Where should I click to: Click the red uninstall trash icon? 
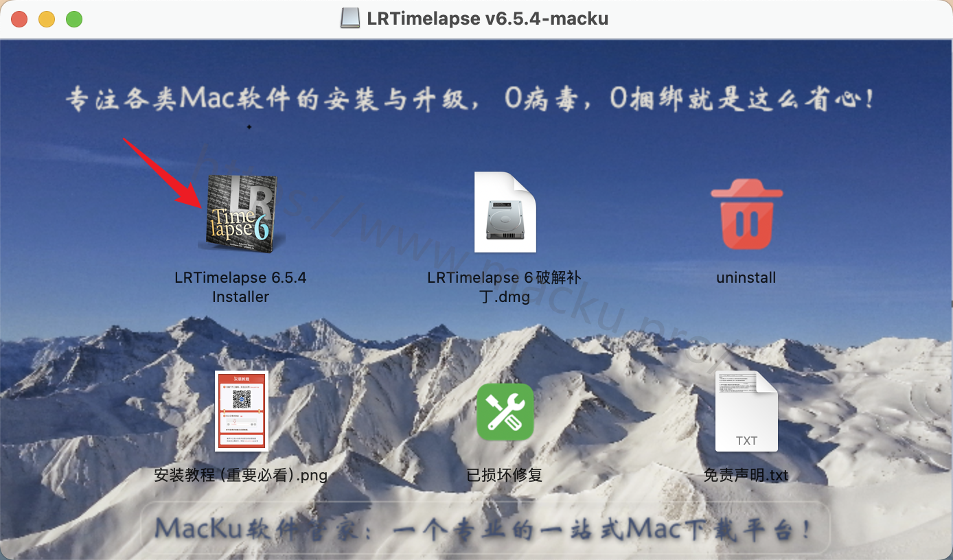point(746,214)
